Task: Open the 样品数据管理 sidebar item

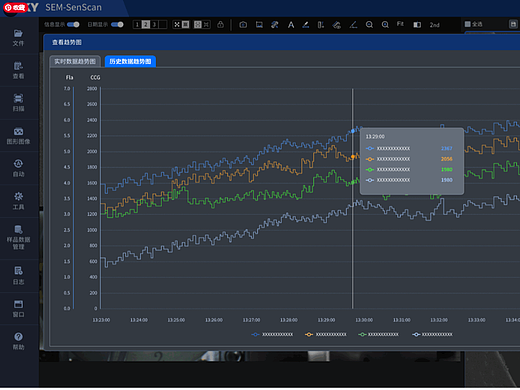Action: click(18, 238)
